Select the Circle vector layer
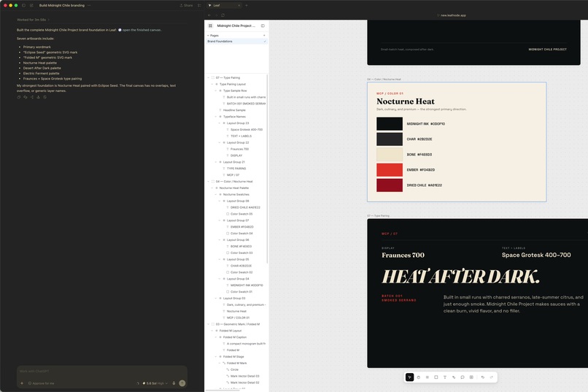This screenshot has height=392, width=588. coord(234,369)
